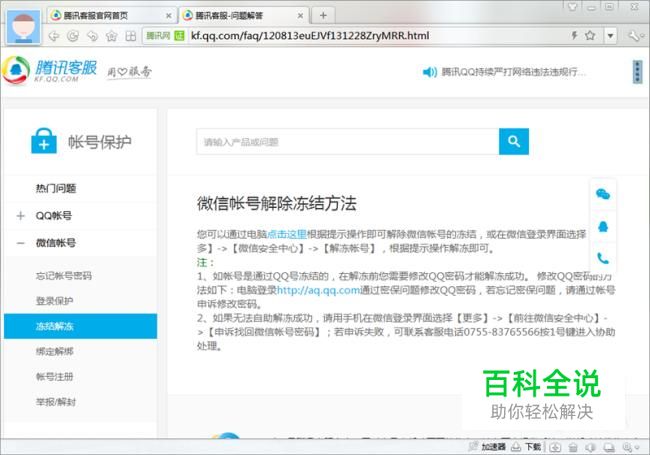Screen dimensions: 650x455
Task: Close the 腾讯客服官网首页 tab
Action: tap(169, 16)
